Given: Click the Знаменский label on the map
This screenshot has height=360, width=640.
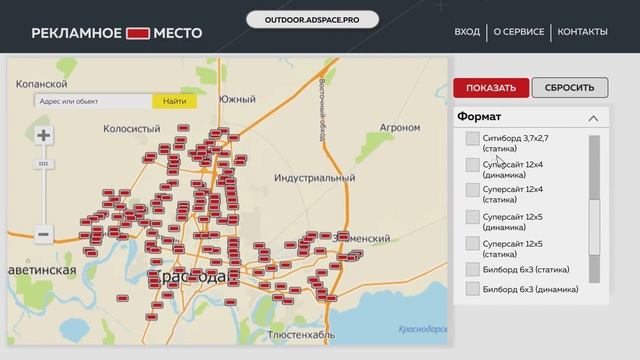Looking at the screenshot, I should 362,238.
